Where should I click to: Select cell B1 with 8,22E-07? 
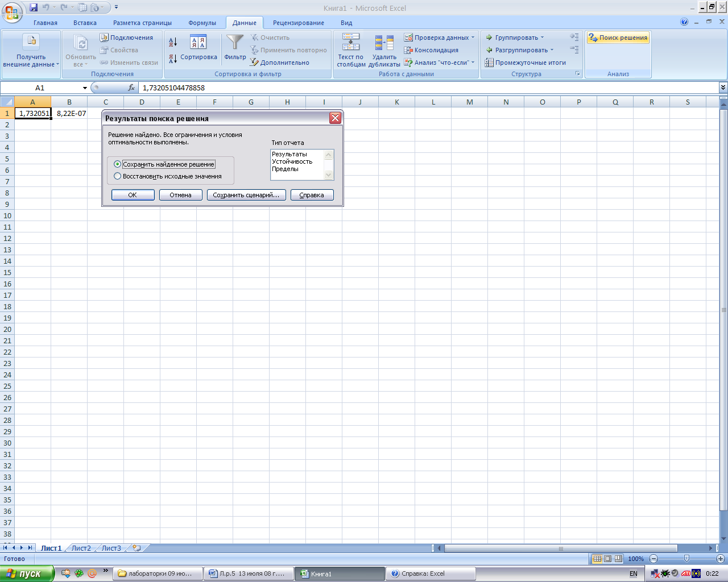[x=69, y=113]
